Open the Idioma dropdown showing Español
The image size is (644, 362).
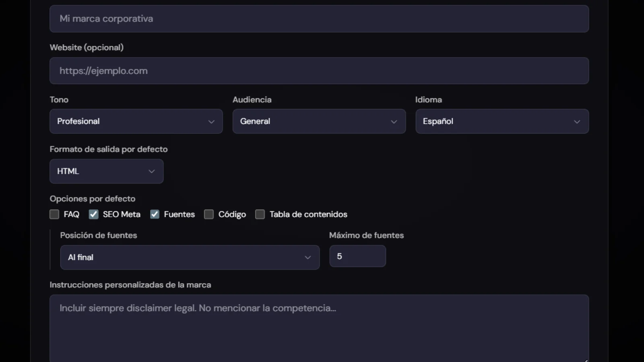[x=502, y=121]
